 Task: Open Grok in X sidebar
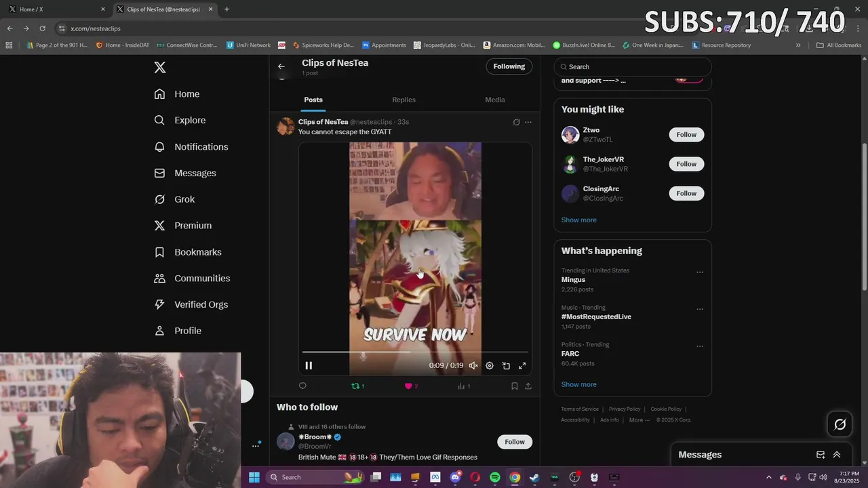tap(174, 199)
